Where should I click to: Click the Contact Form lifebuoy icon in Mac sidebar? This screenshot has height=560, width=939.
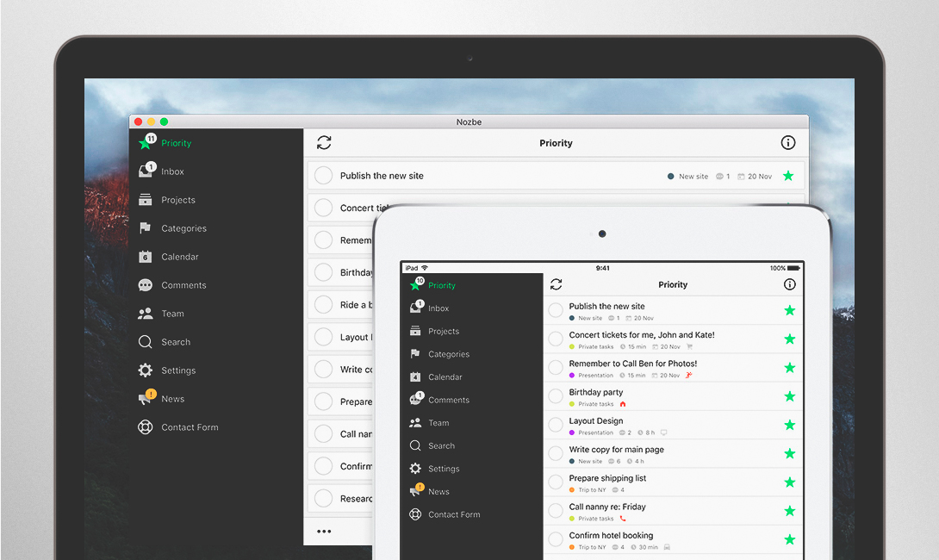click(x=145, y=427)
